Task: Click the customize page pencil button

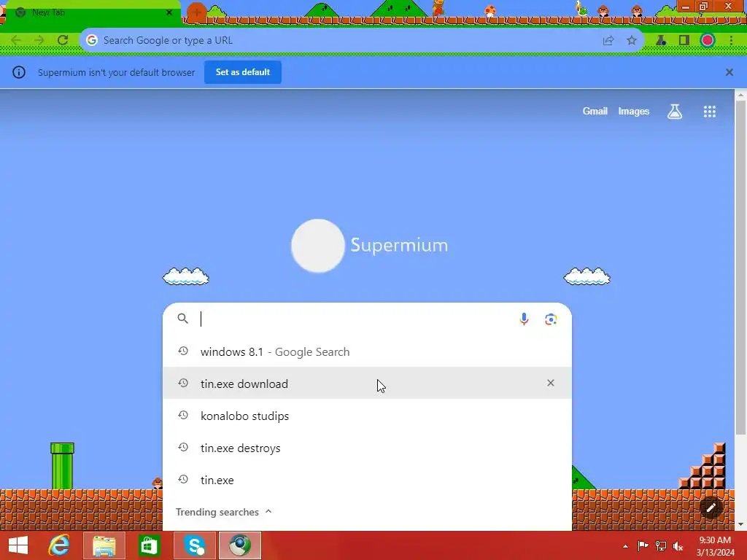Action: click(x=711, y=507)
